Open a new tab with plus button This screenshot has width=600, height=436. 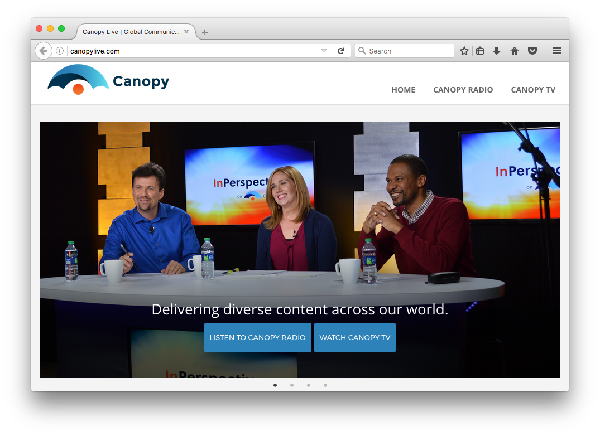point(205,32)
